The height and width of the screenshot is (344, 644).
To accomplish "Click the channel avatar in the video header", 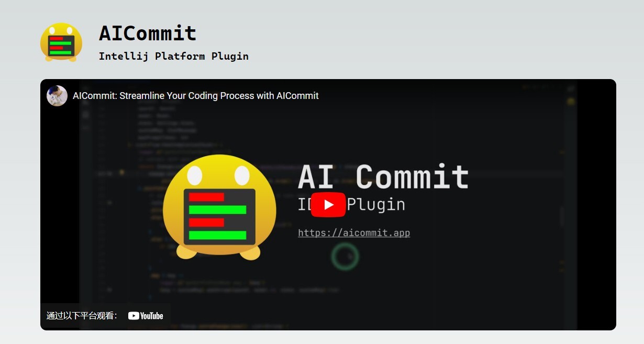I will (x=57, y=96).
